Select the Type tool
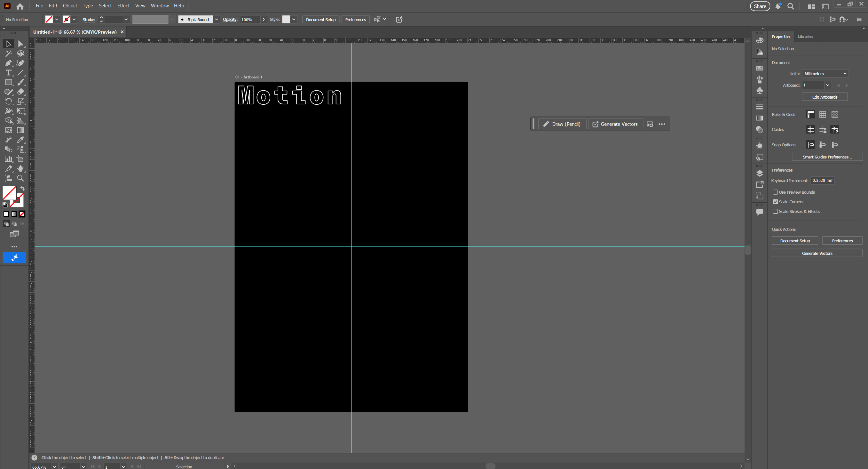 8,72
